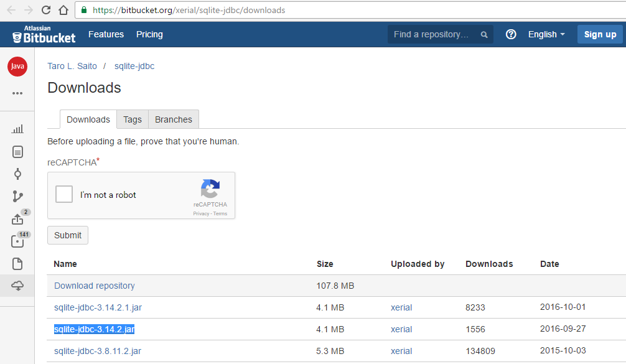
Task: Click the red Java repository avatar
Action: [17, 66]
